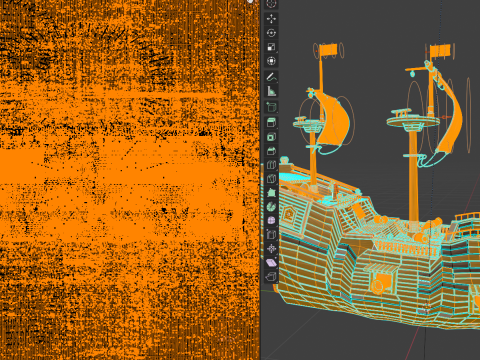
Task: Click the right mast's crow's nest platform
Action: [413, 121]
